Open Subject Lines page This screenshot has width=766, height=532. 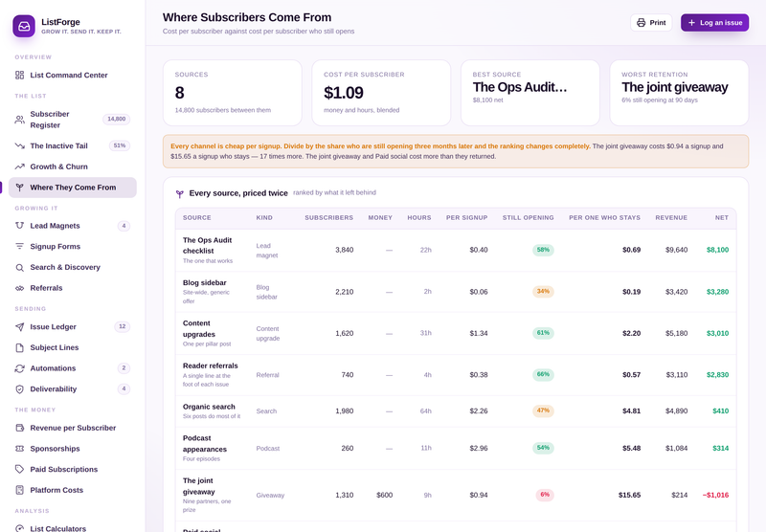click(x=73, y=347)
